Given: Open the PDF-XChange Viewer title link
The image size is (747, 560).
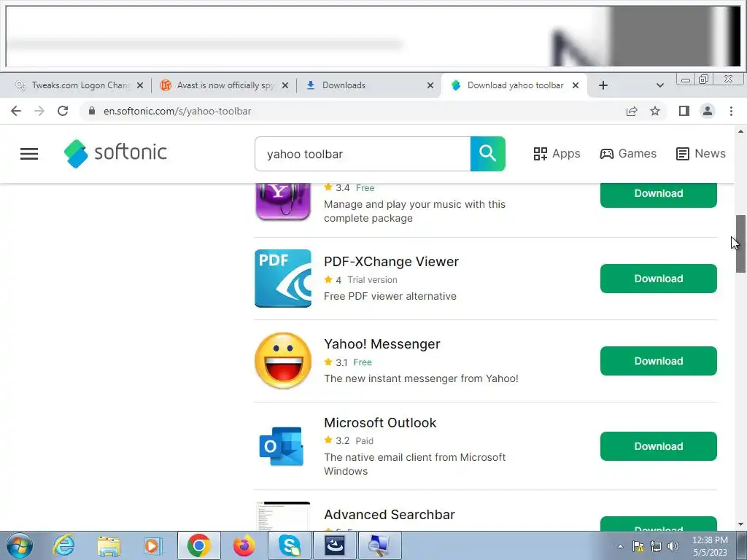Looking at the screenshot, I should click(x=391, y=262).
